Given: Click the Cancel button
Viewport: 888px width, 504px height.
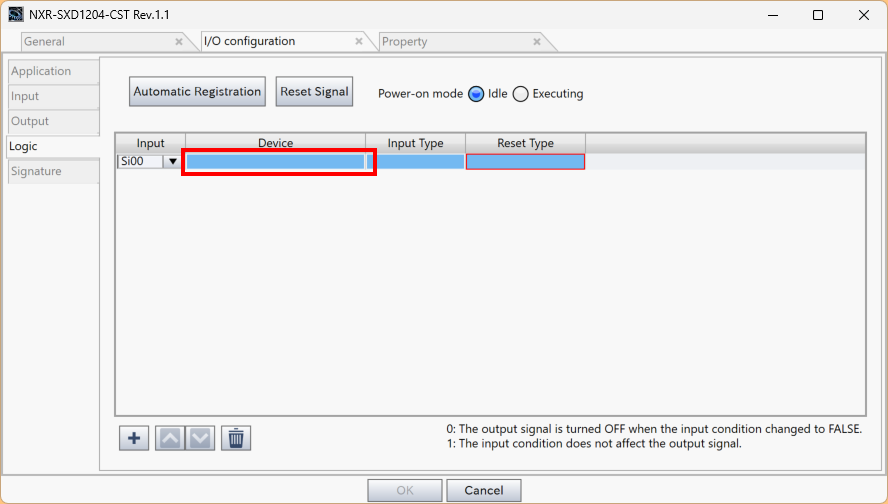Looking at the screenshot, I should click(484, 490).
